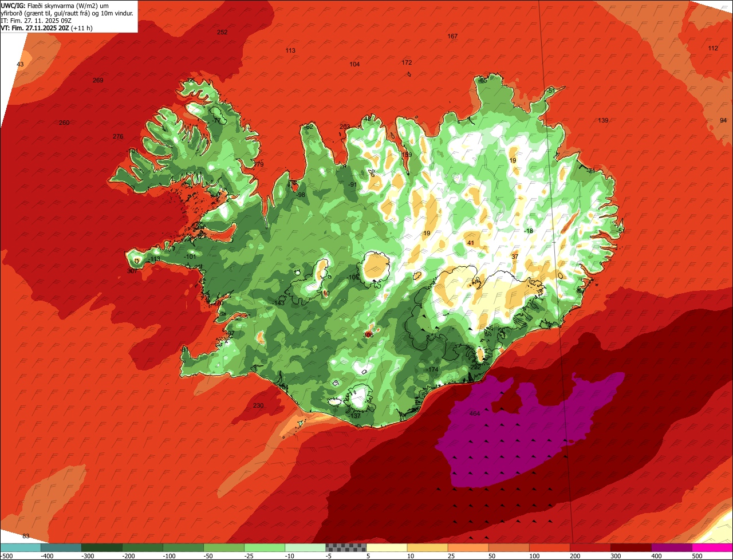Click the -91 value on the map
The width and height of the screenshot is (733, 560).
click(x=352, y=184)
